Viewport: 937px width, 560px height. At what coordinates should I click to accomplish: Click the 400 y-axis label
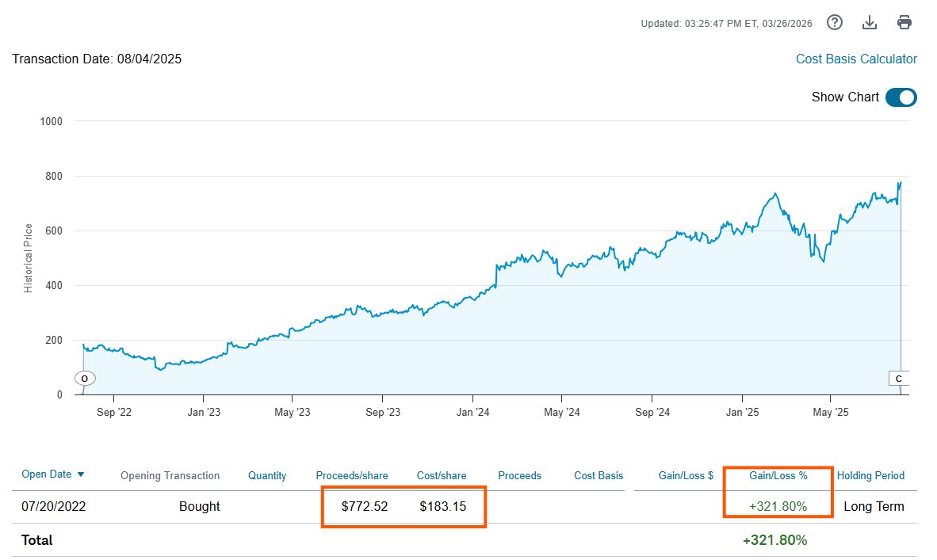point(54,285)
